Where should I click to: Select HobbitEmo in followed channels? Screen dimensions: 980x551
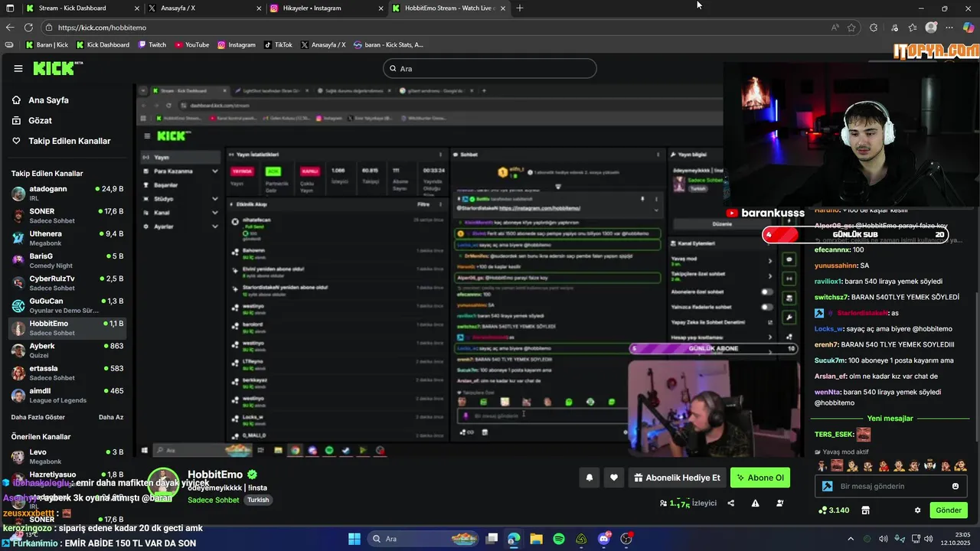67,328
